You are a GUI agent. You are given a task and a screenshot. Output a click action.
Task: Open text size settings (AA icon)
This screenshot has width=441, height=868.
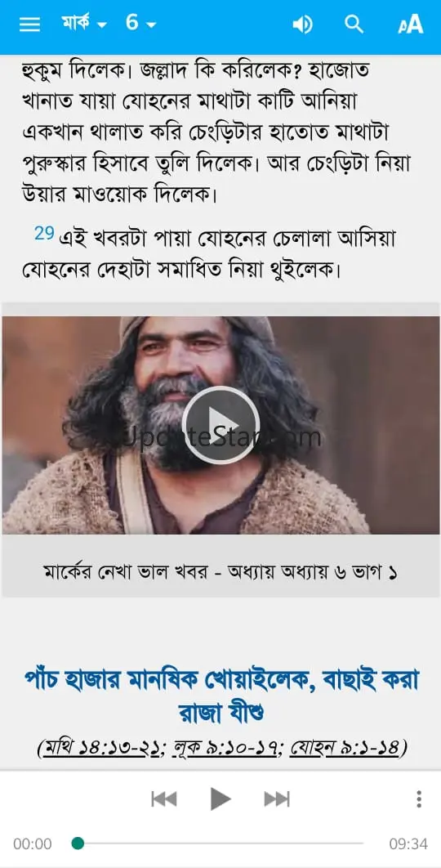pos(410,25)
